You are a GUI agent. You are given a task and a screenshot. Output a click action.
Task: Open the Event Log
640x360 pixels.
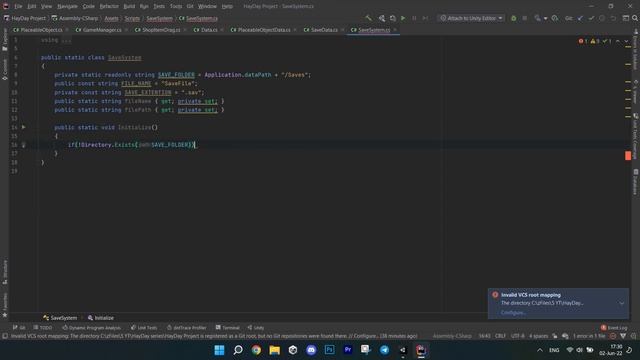click(614, 327)
